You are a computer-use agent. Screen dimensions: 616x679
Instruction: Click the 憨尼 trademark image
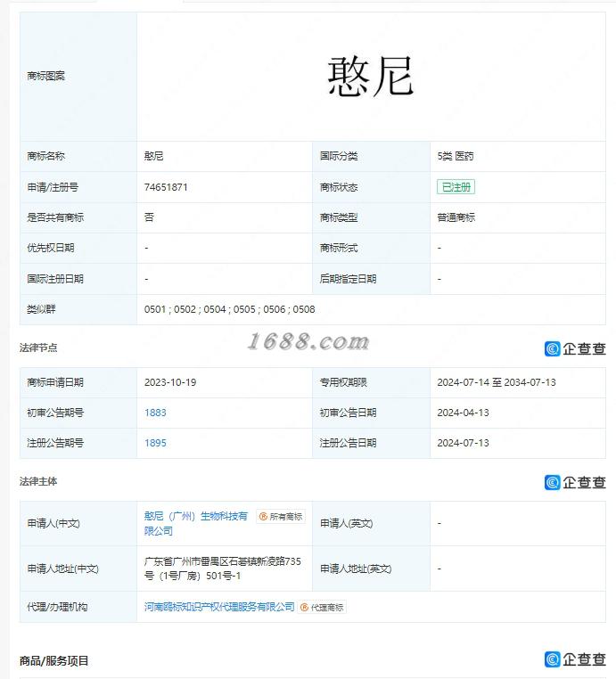(371, 77)
